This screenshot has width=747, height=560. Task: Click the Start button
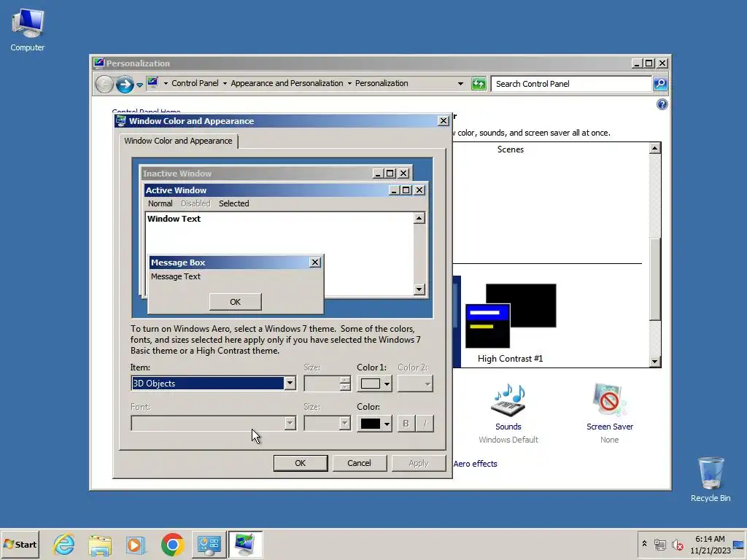(x=20, y=544)
